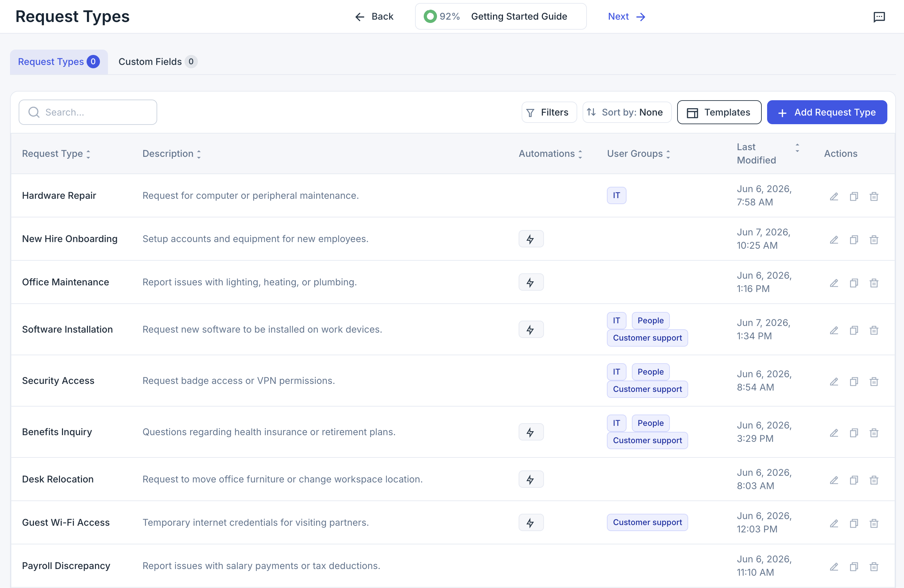Switch to the Request Types tab
The image size is (904, 588).
[59, 62]
